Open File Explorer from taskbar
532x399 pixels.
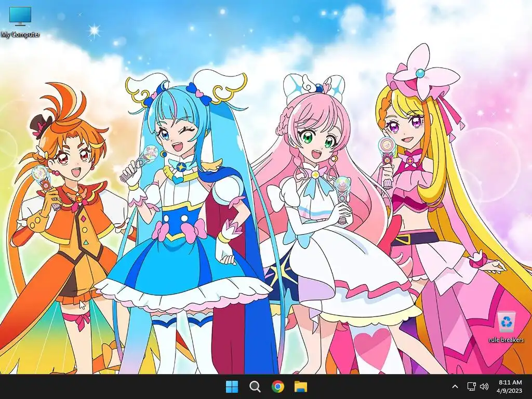pyautogui.click(x=301, y=387)
